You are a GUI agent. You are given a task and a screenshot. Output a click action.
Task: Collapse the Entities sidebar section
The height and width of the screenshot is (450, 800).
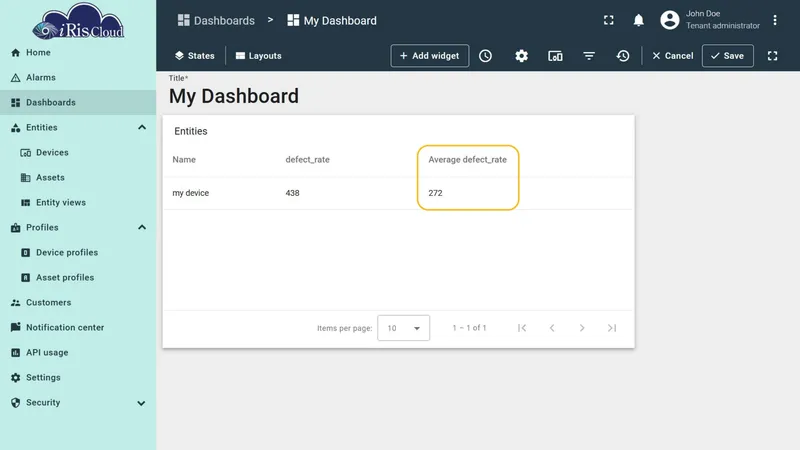(x=142, y=127)
